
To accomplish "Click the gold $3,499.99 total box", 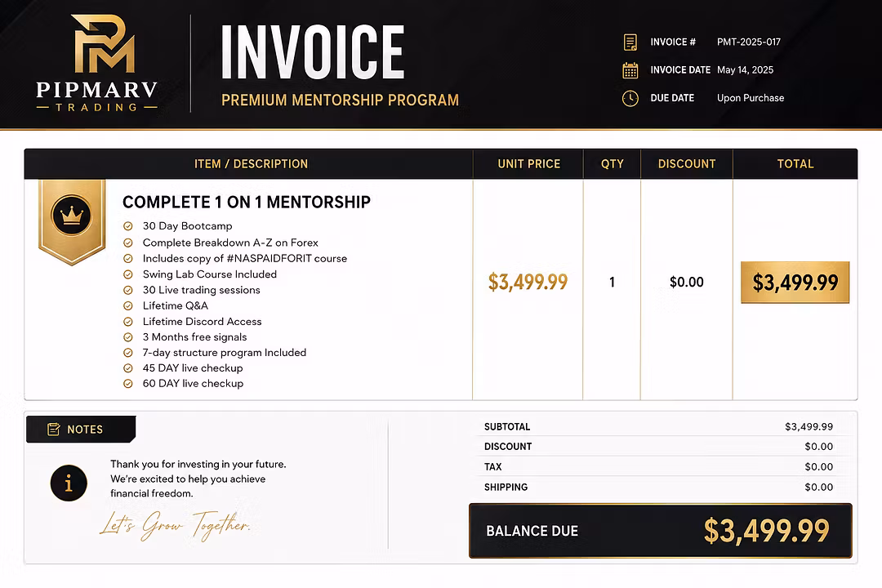I will coord(795,283).
